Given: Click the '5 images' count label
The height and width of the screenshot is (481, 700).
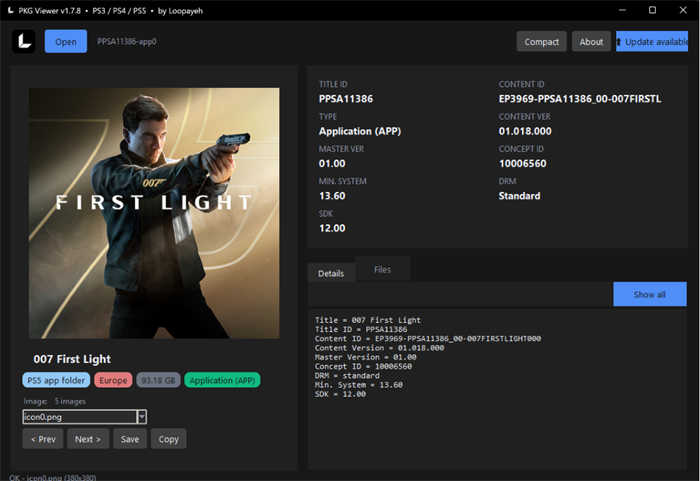Looking at the screenshot, I should [70, 401].
